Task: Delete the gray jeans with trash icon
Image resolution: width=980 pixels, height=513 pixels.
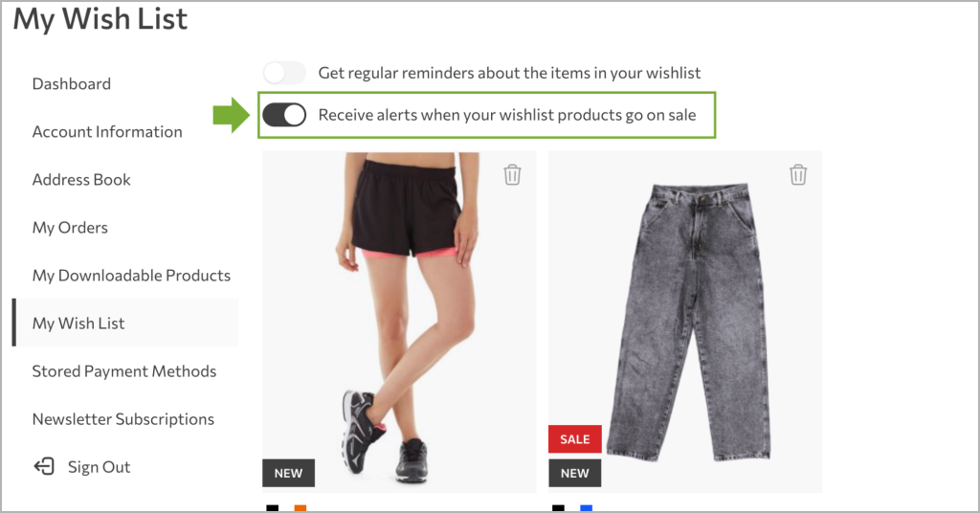Action: pos(798,174)
